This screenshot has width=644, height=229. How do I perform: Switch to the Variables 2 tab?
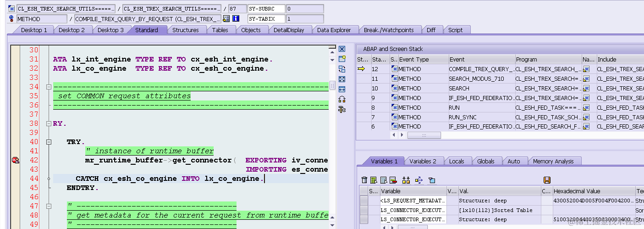[423, 161]
